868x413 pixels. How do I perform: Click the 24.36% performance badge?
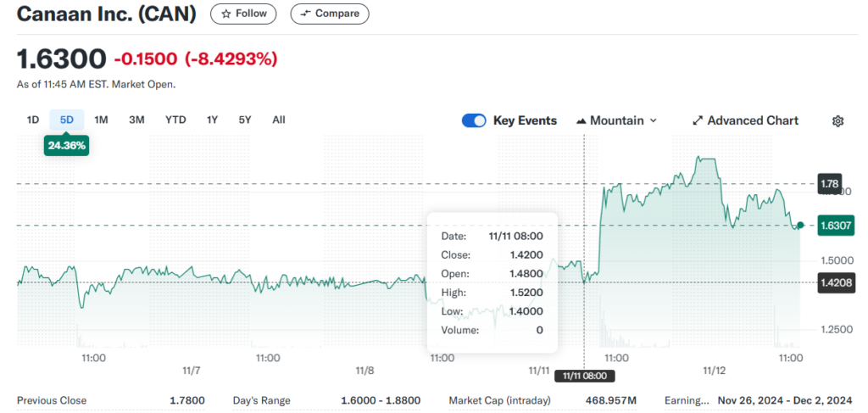click(x=66, y=146)
